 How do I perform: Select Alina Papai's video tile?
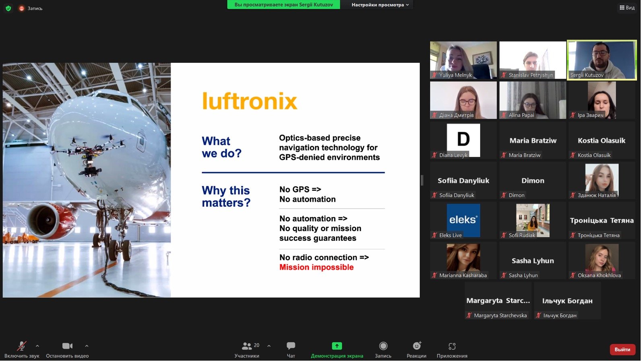point(533,100)
